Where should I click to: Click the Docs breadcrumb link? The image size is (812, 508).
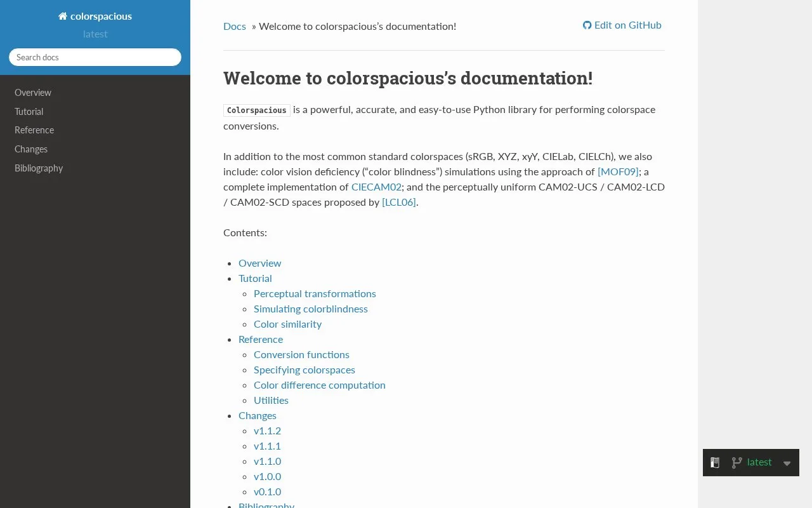(235, 26)
